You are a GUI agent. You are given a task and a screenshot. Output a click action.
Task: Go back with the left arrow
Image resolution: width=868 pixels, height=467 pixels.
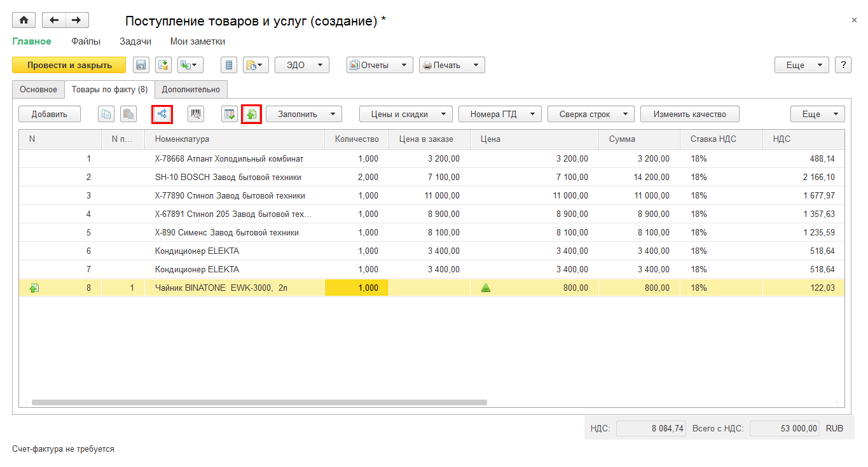[54, 20]
